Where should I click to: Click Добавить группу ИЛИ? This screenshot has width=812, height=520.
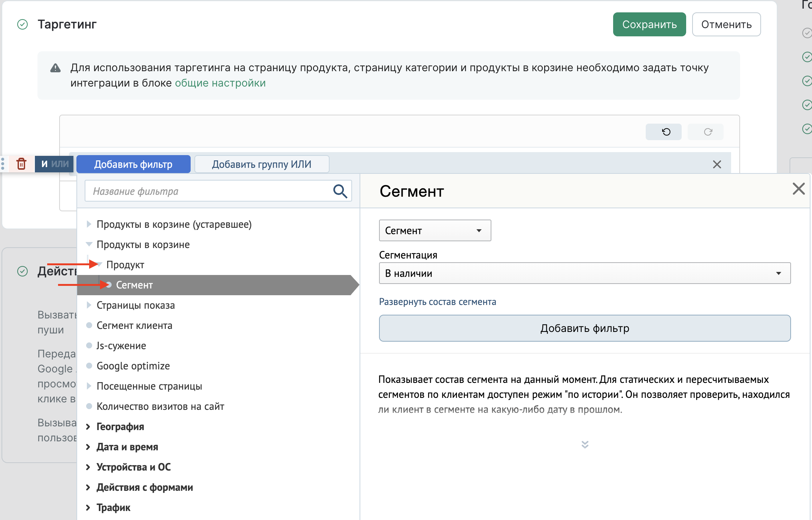point(262,164)
